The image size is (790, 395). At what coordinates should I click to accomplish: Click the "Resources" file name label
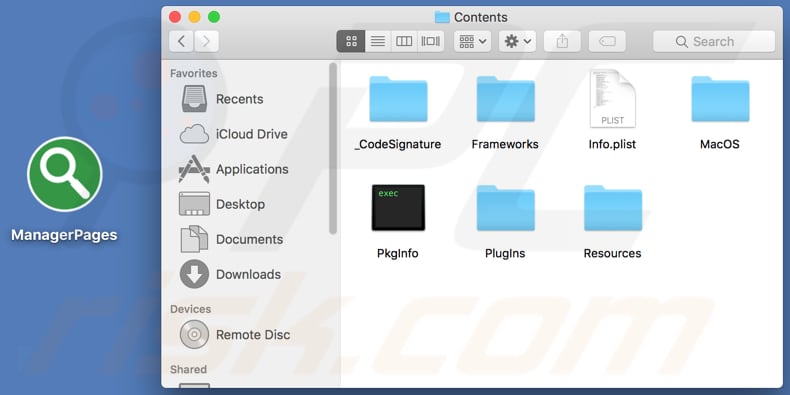(613, 253)
